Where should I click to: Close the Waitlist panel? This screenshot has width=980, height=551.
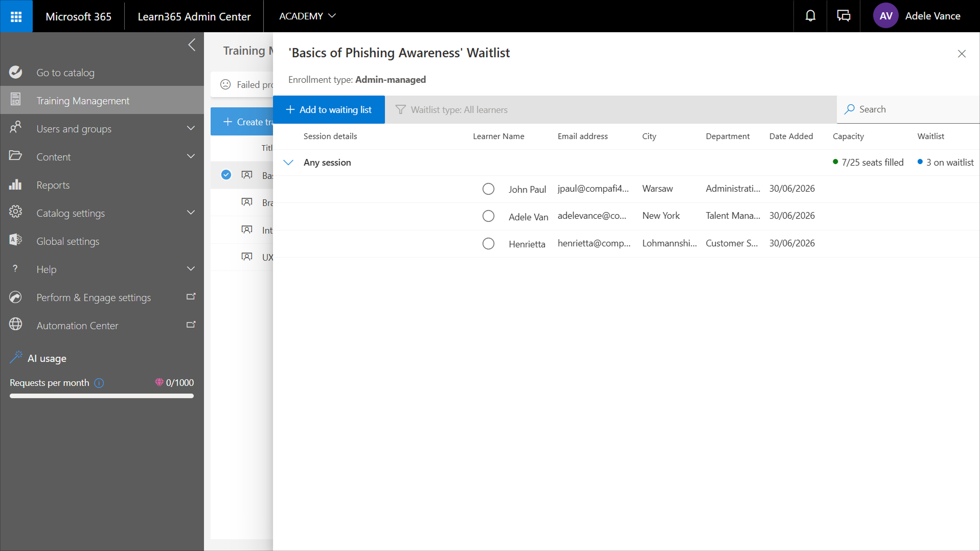pyautogui.click(x=962, y=54)
